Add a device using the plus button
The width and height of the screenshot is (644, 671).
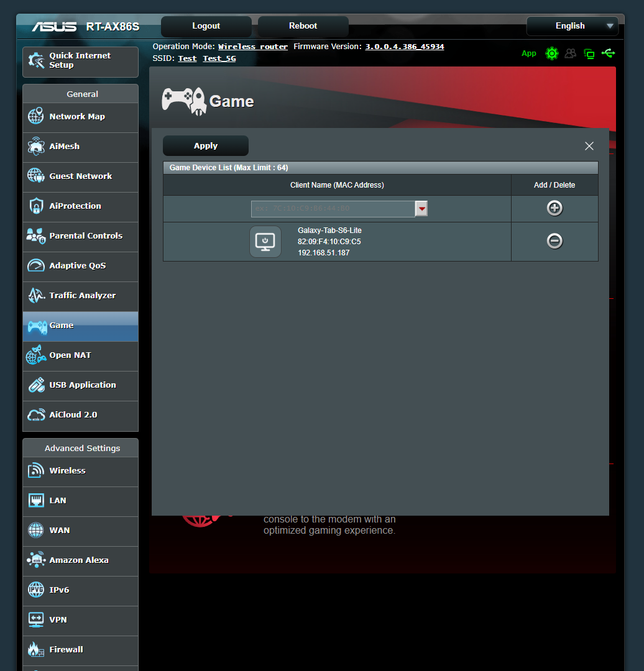click(x=554, y=208)
